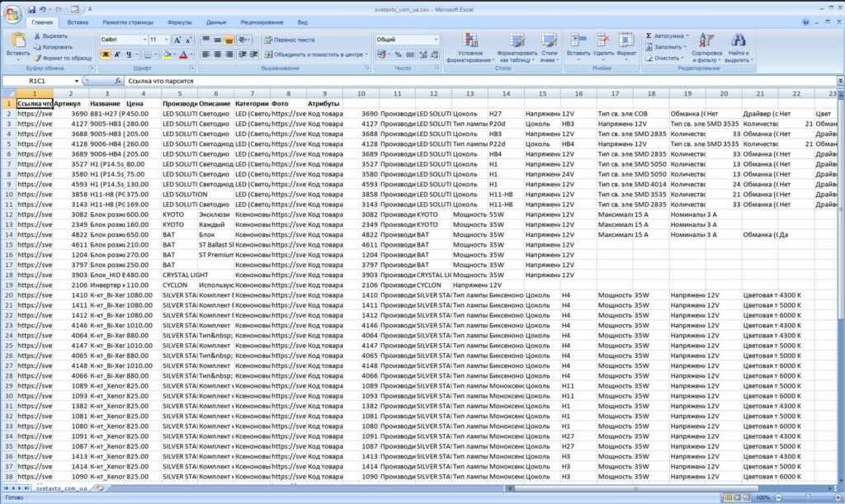This screenshot has width=845, height=504.
Task: Toggle underline Ч formatting
Action: (129, 54)
